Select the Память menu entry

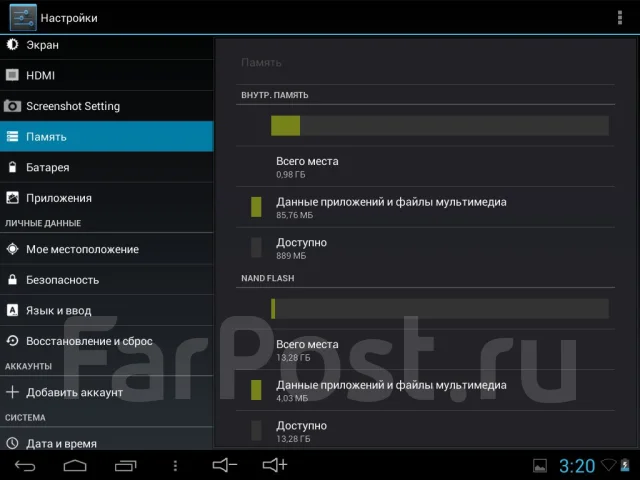tap(107, 136)
